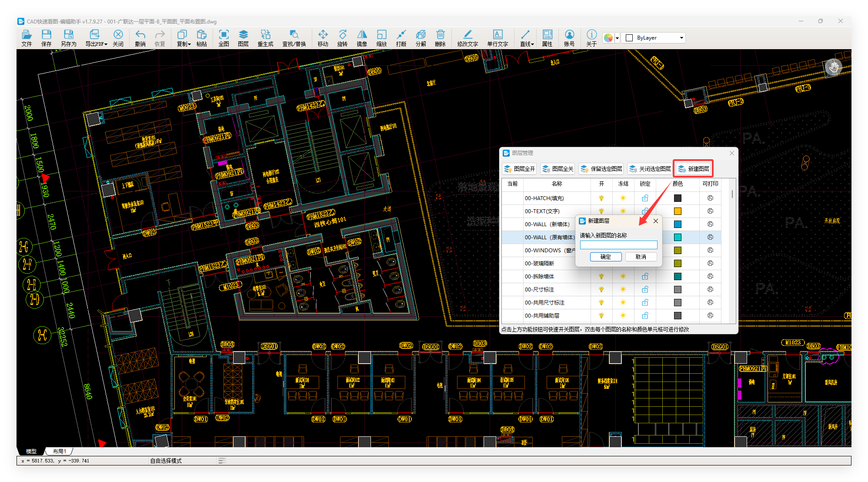Click the new layer name input field
868x482 pixels.
[618, 245]
